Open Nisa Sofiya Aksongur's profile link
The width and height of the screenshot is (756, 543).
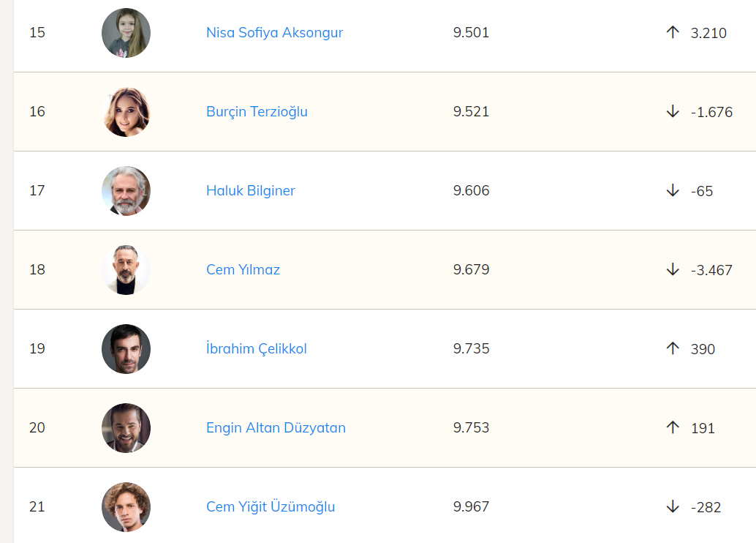point(274,33)
